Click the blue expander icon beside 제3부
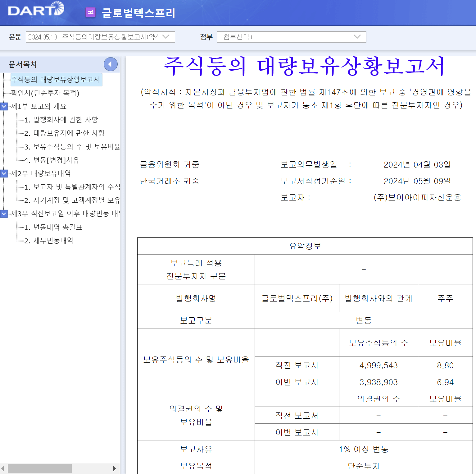This screenshot has height=474, width=476. coord(4,214)
